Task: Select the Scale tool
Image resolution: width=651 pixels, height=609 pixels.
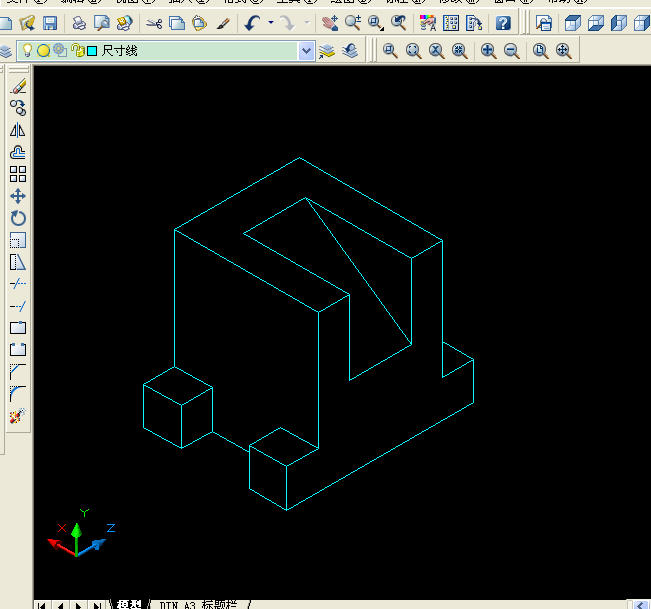Action: point(18,240)
